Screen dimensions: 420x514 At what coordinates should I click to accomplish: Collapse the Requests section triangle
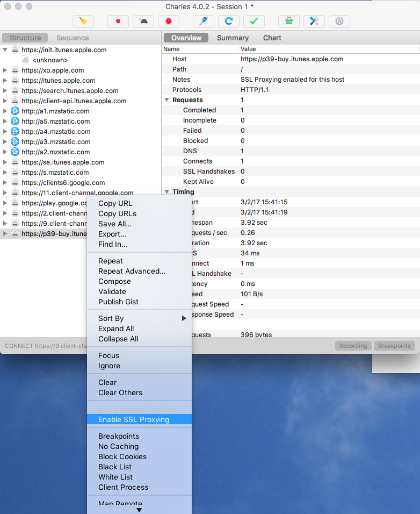pyautogui.click(x=167, y=100)
